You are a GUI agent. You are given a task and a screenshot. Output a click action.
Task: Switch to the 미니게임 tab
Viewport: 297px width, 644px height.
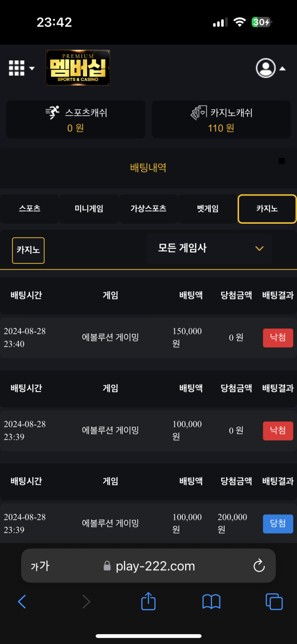pyautogui.click(x=89, y=209)
